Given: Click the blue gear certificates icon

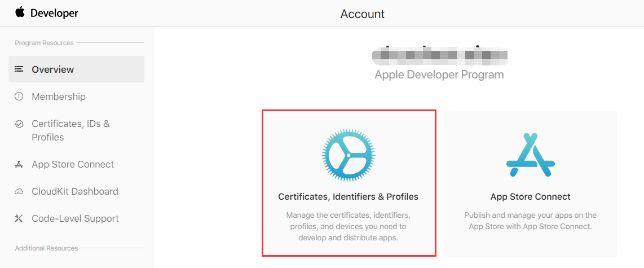Looking at the screenshot, I should 349,155.
